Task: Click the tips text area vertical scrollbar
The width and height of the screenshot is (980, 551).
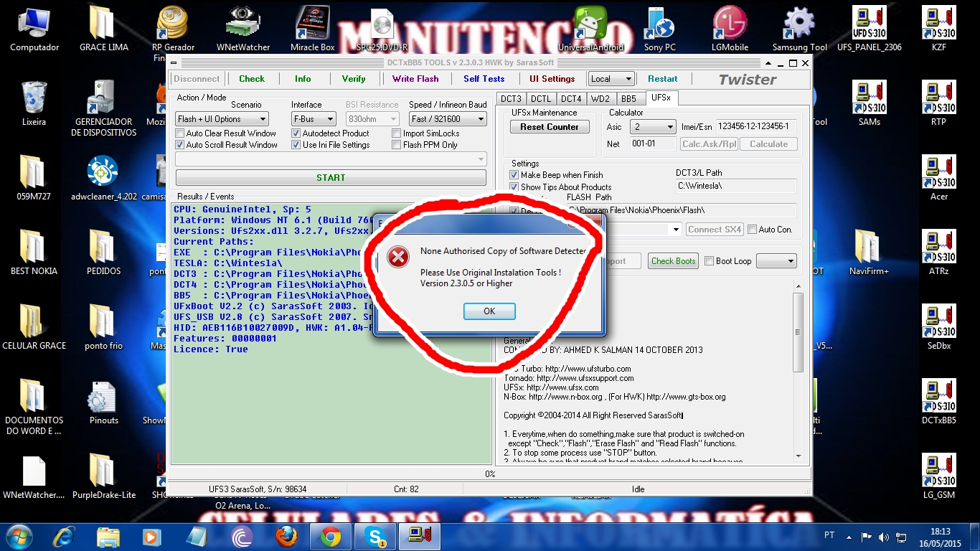Action: [x=798, y=372]
